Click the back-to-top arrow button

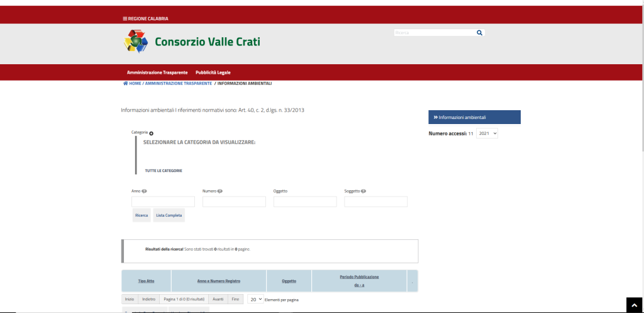[x=634, y=305]
